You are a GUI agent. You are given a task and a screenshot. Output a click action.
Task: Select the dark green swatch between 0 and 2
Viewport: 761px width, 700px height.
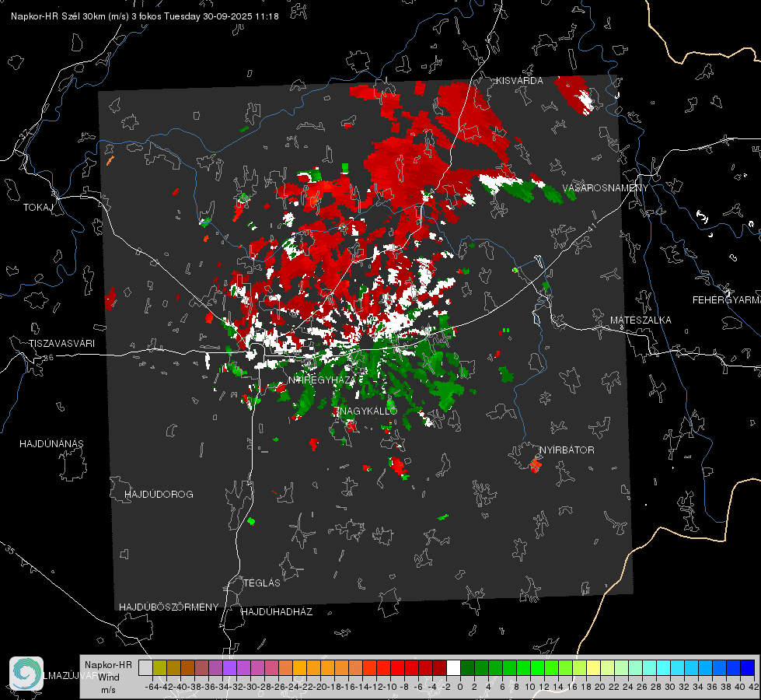[x=467, y=667]
